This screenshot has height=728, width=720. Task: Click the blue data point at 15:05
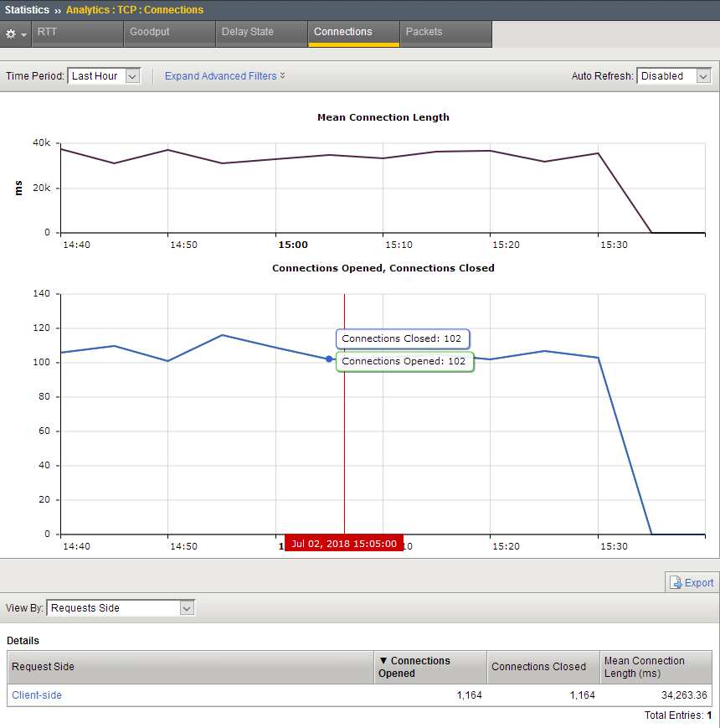pyautogui.click(x=329, y=359)
